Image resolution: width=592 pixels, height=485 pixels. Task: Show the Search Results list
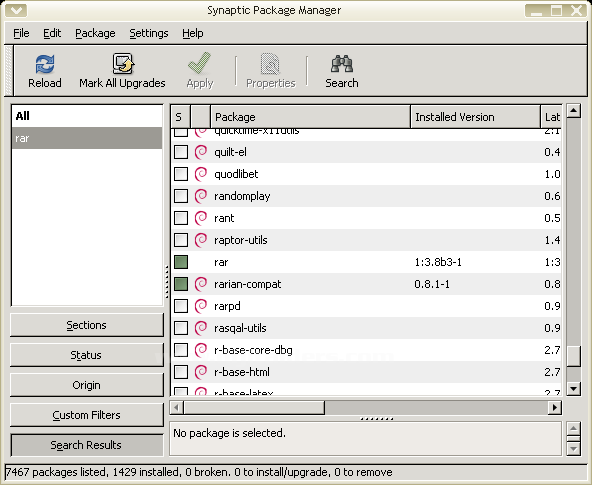(87, 445)
